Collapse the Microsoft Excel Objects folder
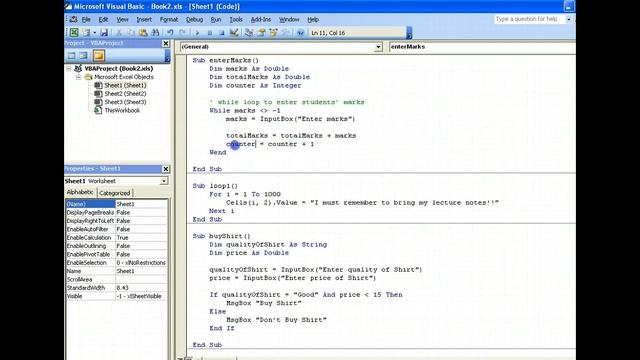This screenshot has height=360, width=640. [78, 77]
